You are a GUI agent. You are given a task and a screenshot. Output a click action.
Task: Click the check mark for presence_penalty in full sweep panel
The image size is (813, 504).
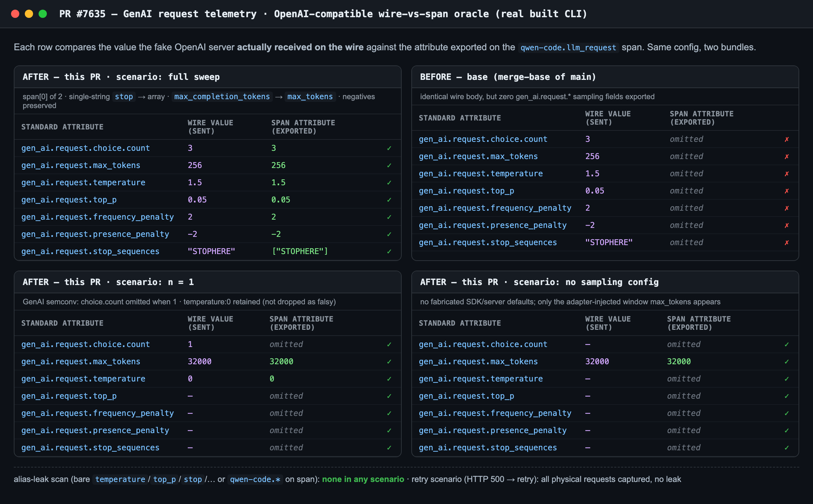(389, 234)
